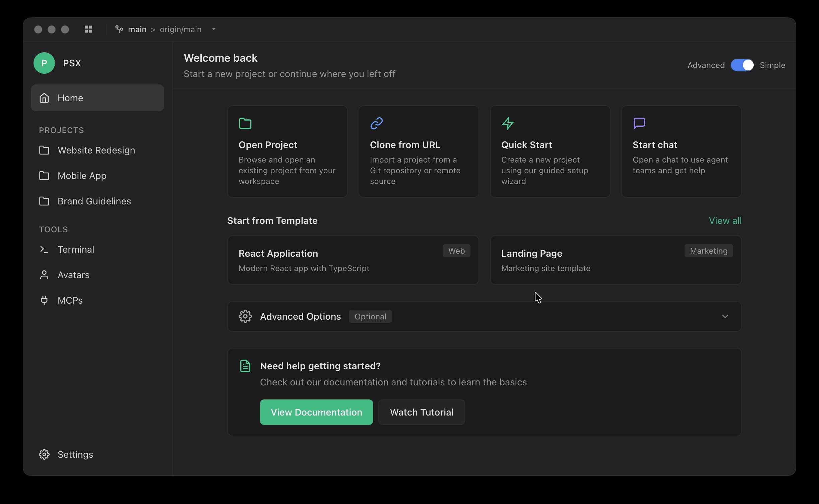Choose the React Application template card

click(353, 260)
